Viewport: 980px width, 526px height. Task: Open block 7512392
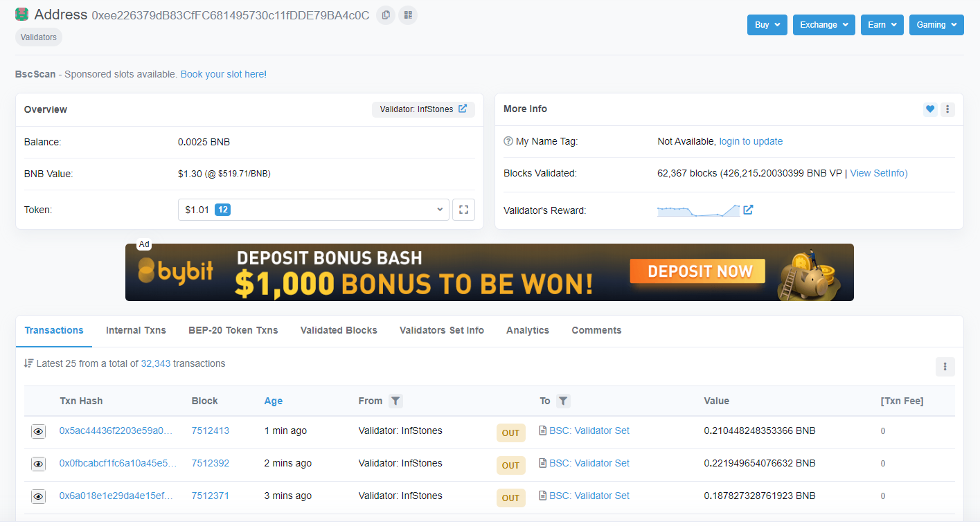coord(211,463)
